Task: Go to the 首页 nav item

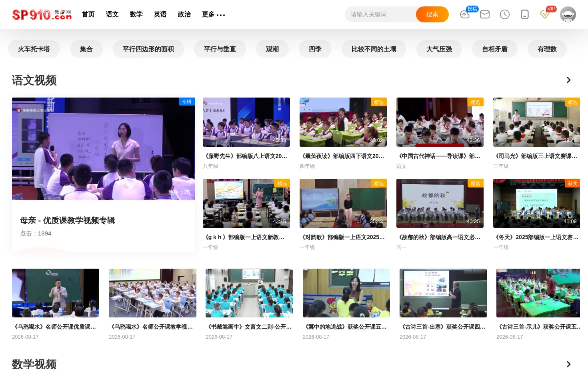Action: pyautogui.click(x=88, y=14)
